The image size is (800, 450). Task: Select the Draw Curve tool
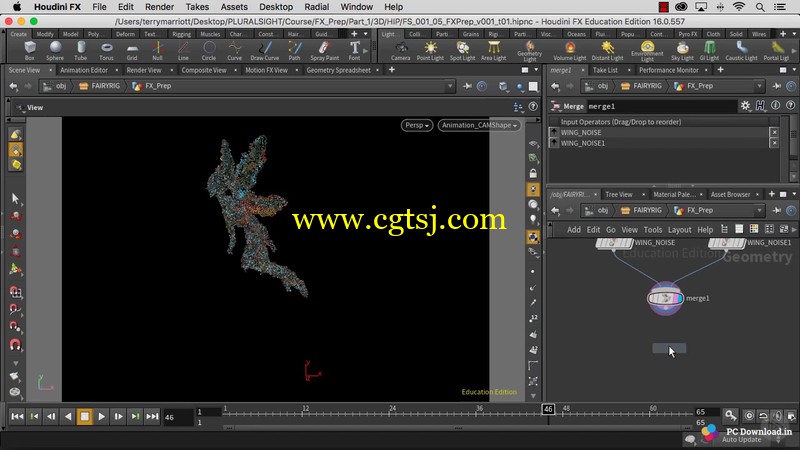(264, 51)
